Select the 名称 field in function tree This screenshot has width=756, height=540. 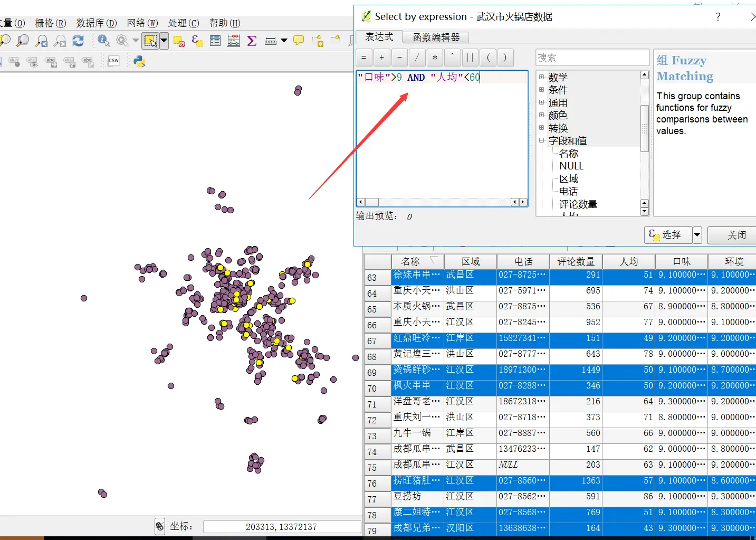pyautogui.click(x=569, y=154)
